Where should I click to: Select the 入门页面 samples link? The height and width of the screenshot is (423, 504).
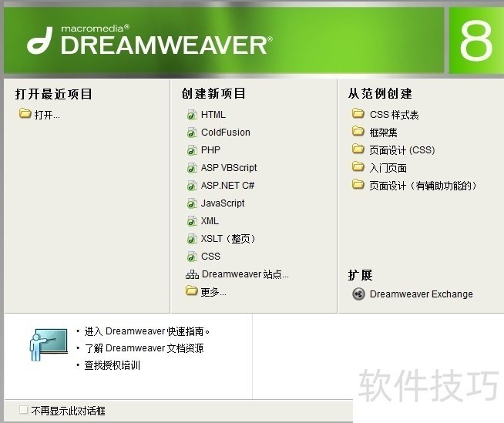tap(388, 168)
